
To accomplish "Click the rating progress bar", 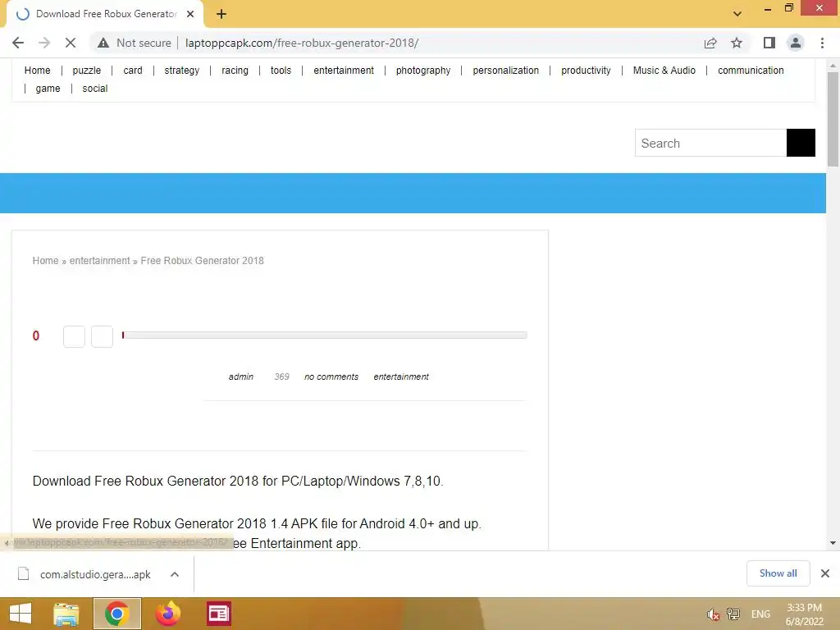I will [x=324, y=336].
